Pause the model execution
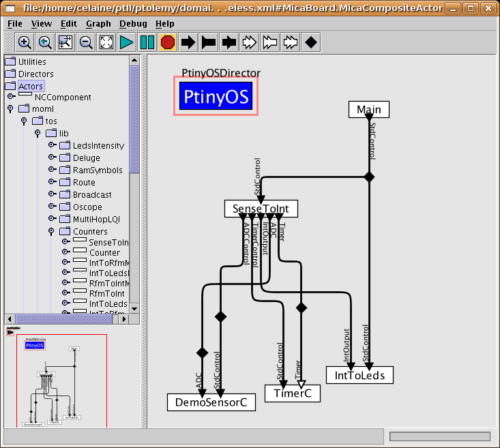This screenshot has width=500, height=448. point(147,42)
